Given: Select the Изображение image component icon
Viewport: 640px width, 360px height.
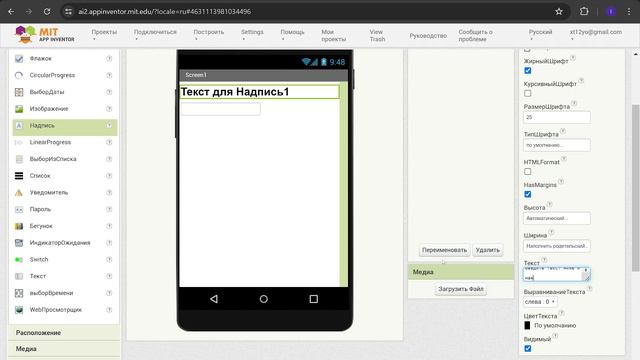Looking at the screenshot, I should (19, 109).
